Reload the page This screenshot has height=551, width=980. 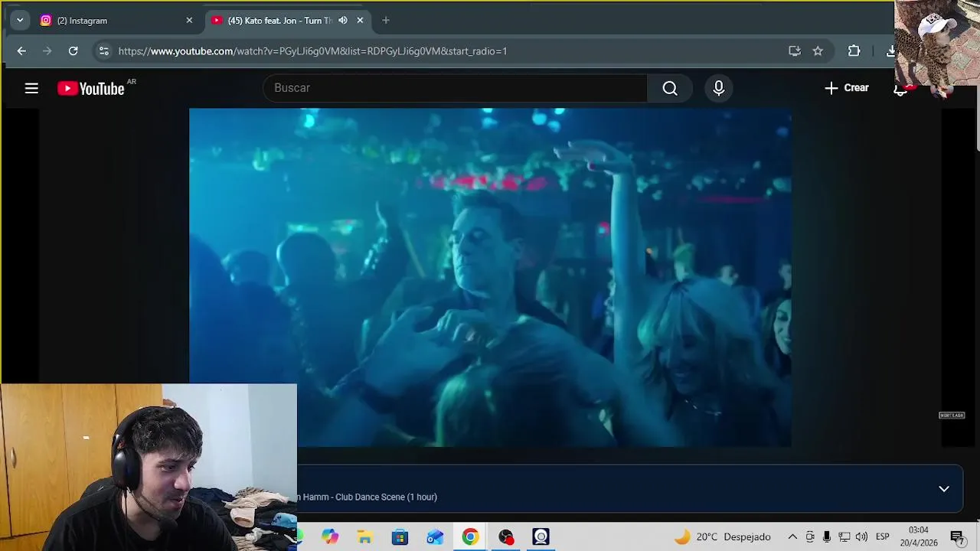click(73, 51)
